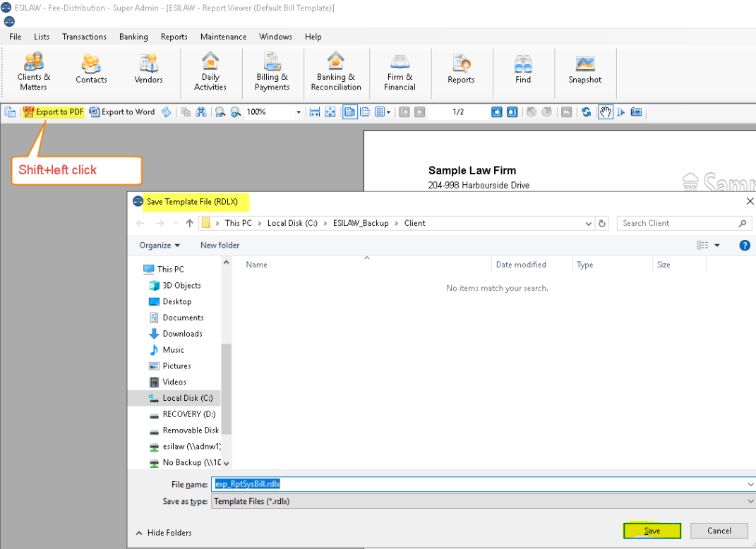Activate the hand pan mode tool

coord(605,111)
